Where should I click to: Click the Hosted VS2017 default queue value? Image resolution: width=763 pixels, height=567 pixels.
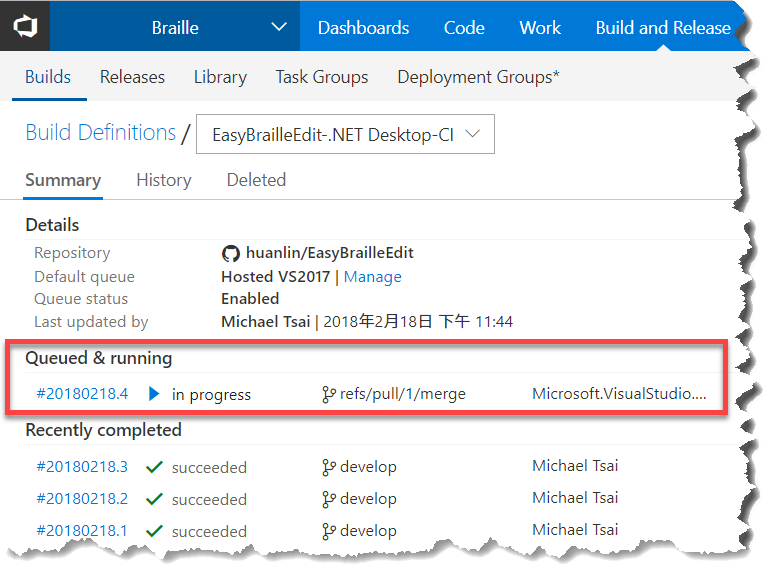(275, 276)
